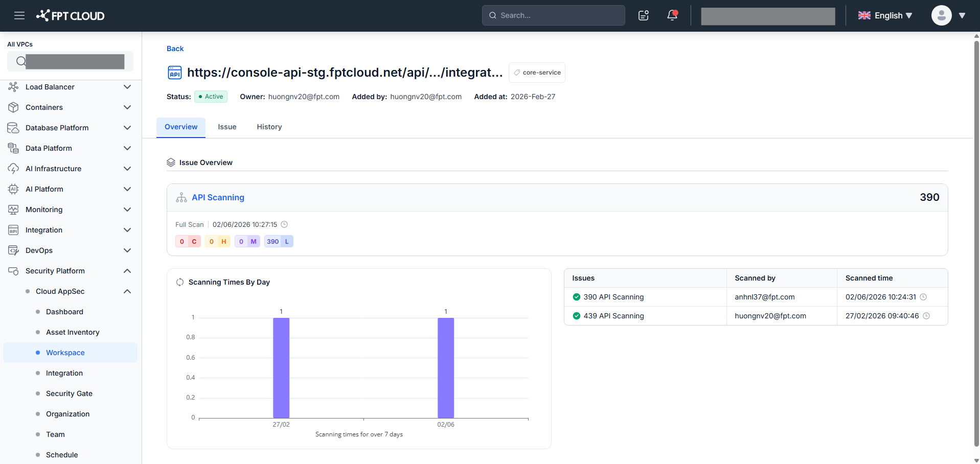This screenshot has height=464, width=980.
Task: Open Schedule in the sidebar
Action: (x=62, y=455)
